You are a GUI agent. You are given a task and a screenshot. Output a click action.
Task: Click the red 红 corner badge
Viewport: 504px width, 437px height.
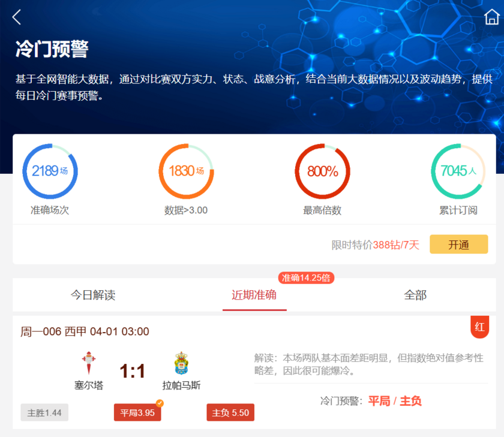tap(479, 327)
